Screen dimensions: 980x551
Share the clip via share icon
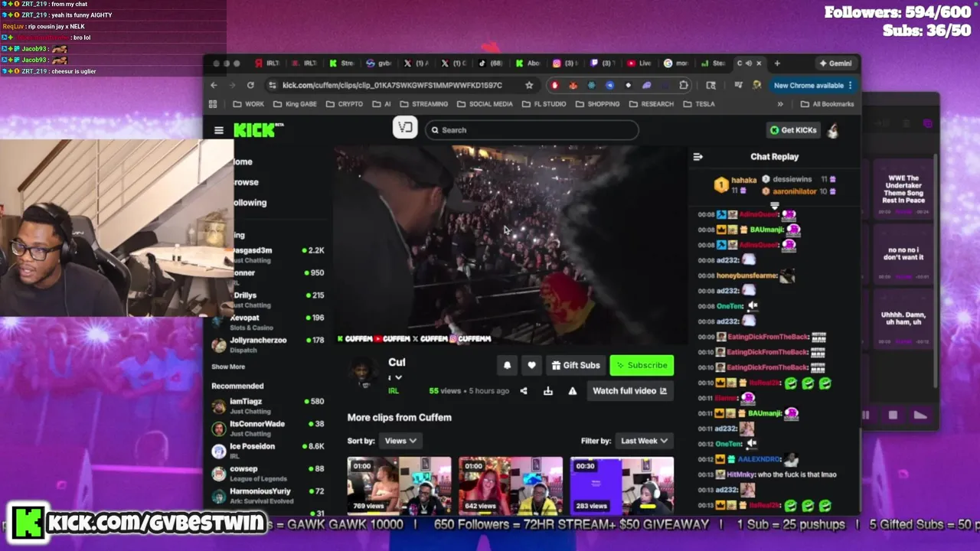[x=524, y=391]
